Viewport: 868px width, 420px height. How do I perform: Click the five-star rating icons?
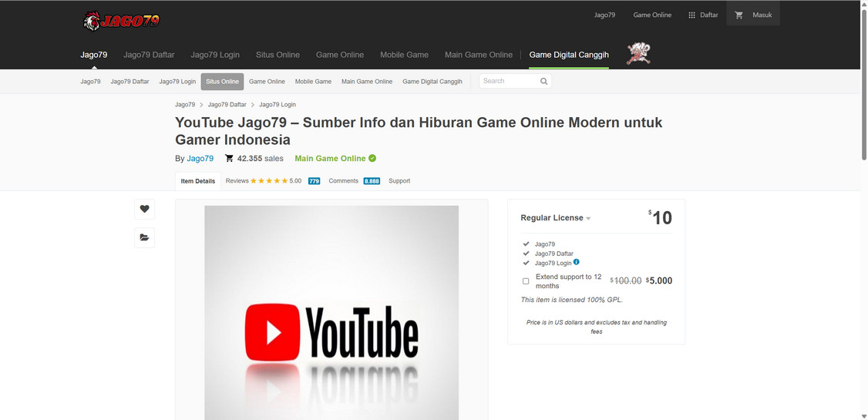pyautogui.click(x=269, y=181)
